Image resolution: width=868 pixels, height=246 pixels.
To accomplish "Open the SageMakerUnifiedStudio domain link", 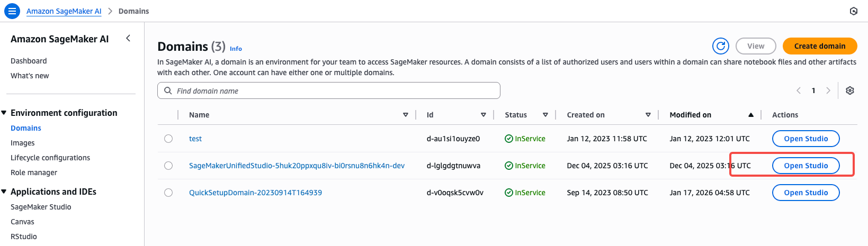I will [x=297, y=166].
